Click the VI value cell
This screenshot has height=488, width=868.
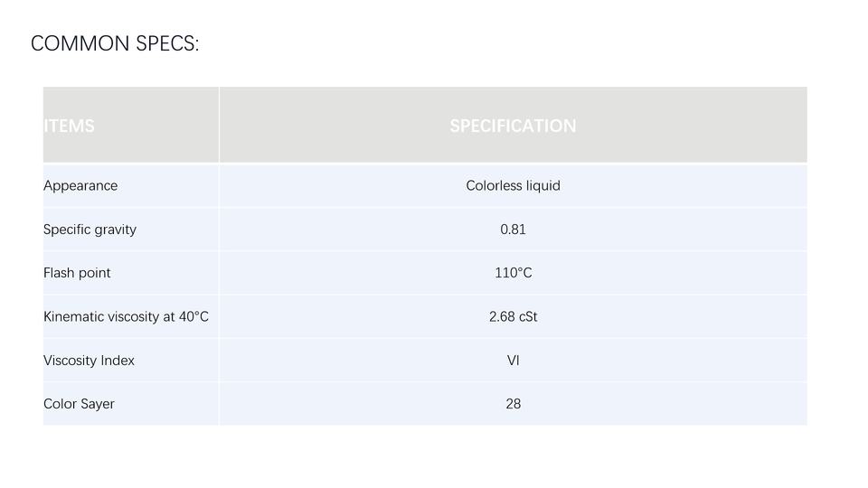(513, 361)
